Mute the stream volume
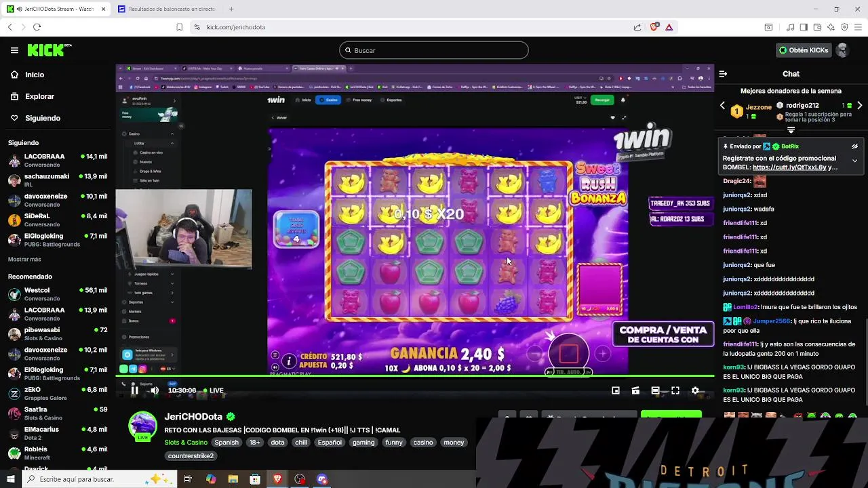The width and height of the screenshot is (868, 488). point(155,390)
